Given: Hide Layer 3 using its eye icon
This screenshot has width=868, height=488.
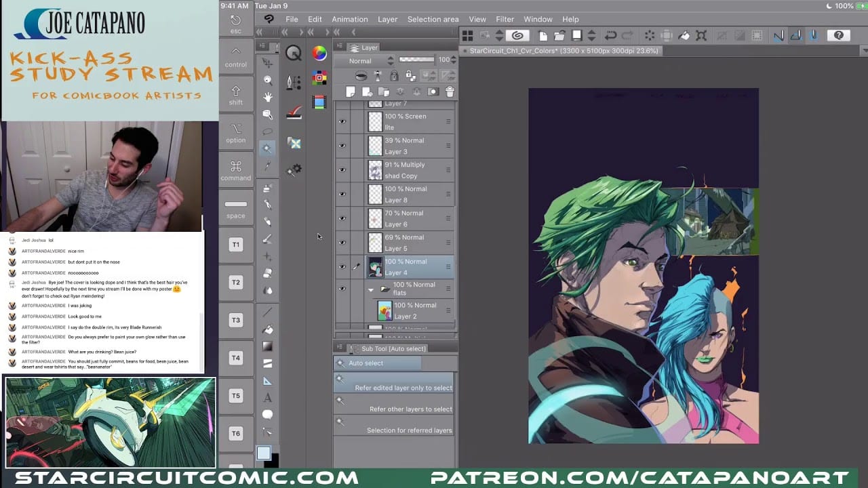Looking at the screenshot, I should [x=342, y=146].
